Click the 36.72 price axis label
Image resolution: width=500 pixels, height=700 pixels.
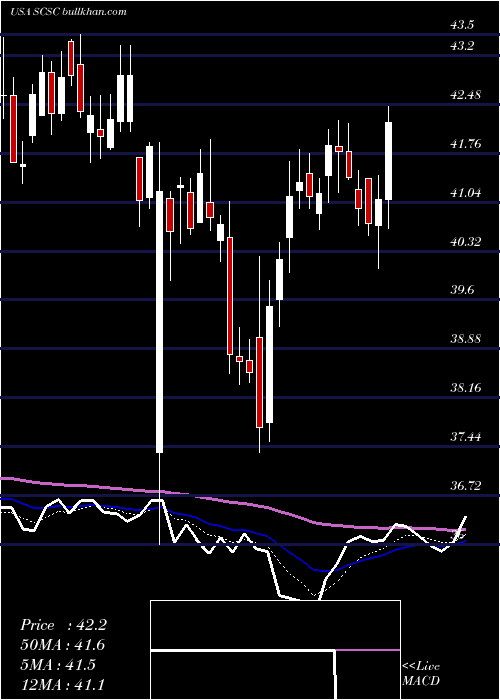click(x=465, y=485)
